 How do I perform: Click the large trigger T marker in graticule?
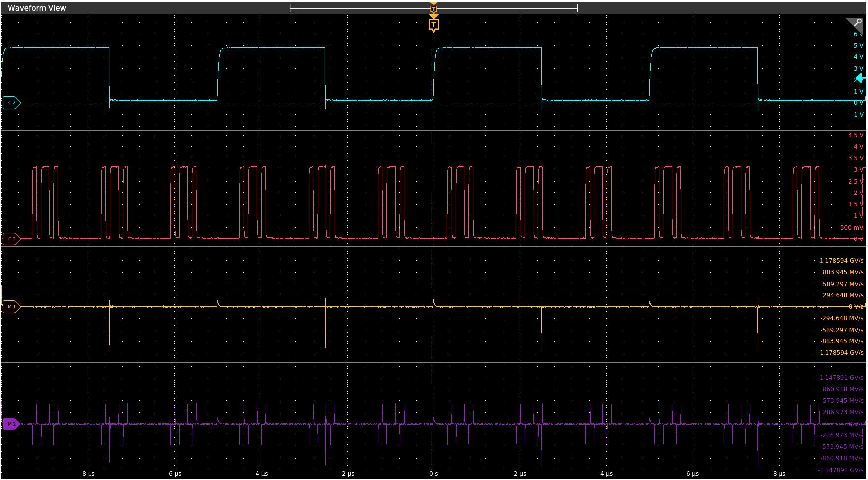pos(434,25)
